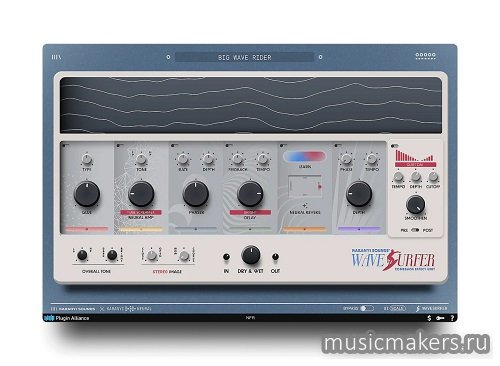Screen dimensions: 500x366
Task: Click the green reorder strip under Delay
Action: click(250, 229)
